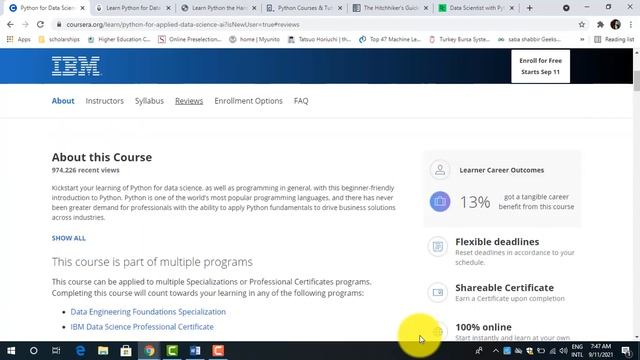Open the Chrome extensions puzzle icon
The image size is (640, 360).
tap(600, 24)
